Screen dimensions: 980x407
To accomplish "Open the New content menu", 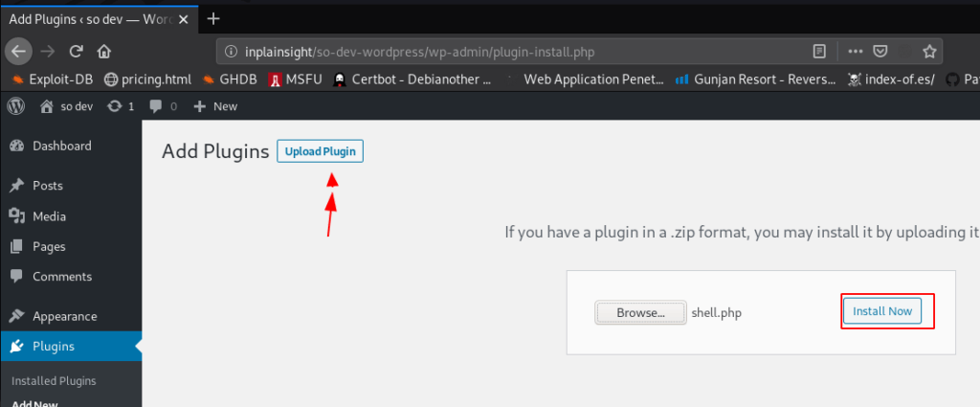I will click(215, 106).
